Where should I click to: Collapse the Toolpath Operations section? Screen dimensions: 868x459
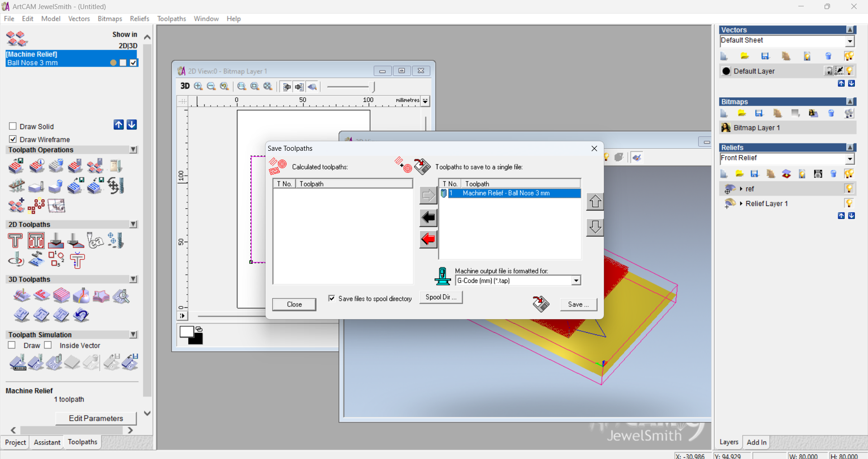click(133, 150)
